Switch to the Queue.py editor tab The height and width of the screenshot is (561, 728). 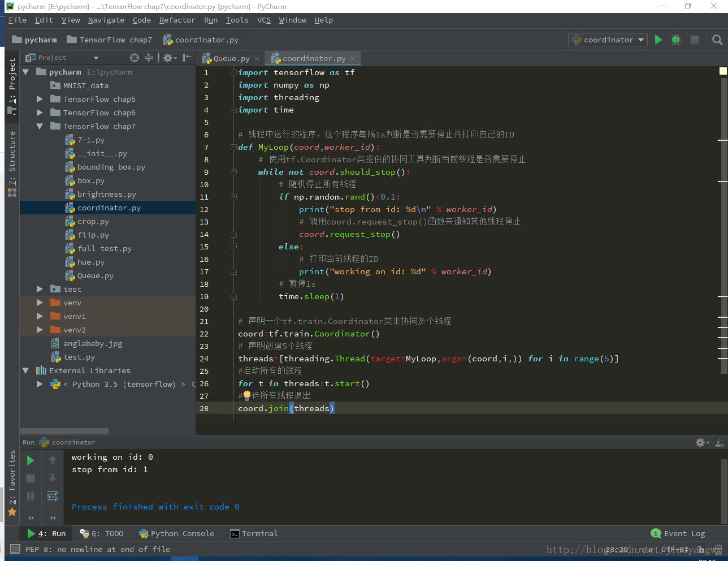click(231, 58)
